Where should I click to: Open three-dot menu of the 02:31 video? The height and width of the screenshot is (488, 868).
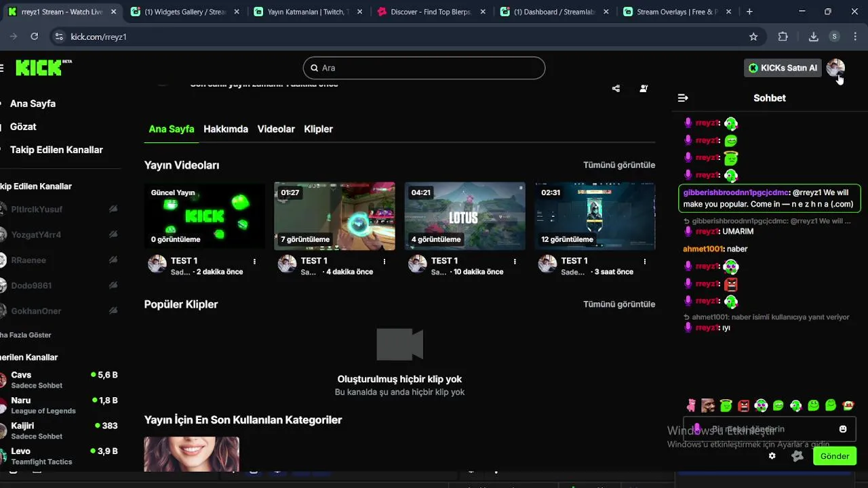click(645, 262)
